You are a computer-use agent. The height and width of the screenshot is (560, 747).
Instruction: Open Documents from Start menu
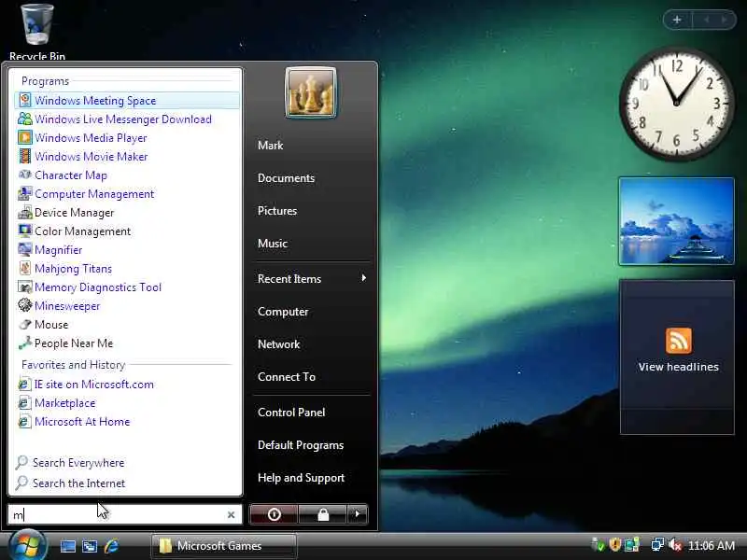(286, 178)
